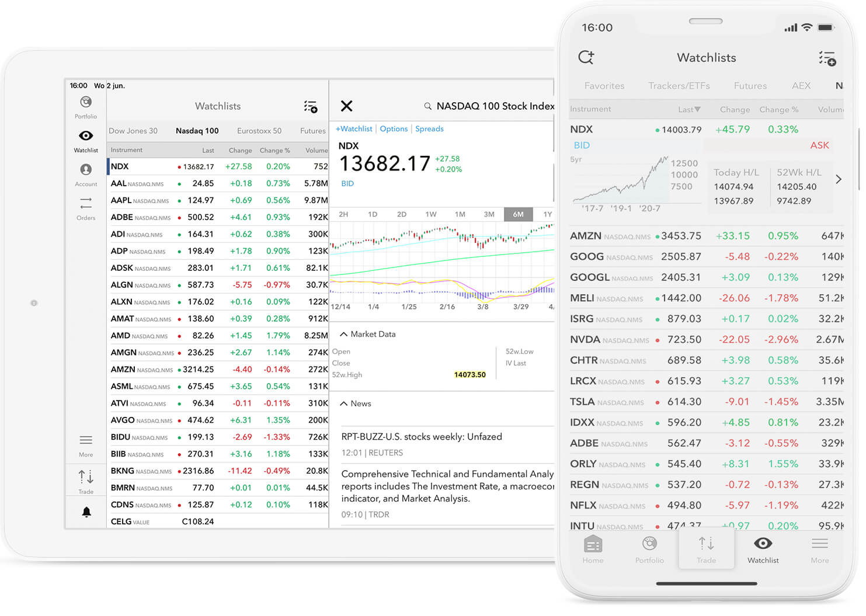Image resolution: width=866 pixels, height=616 pixels.
Task: Open Portfolio on phone bottom bar
Action: (649, 549)
